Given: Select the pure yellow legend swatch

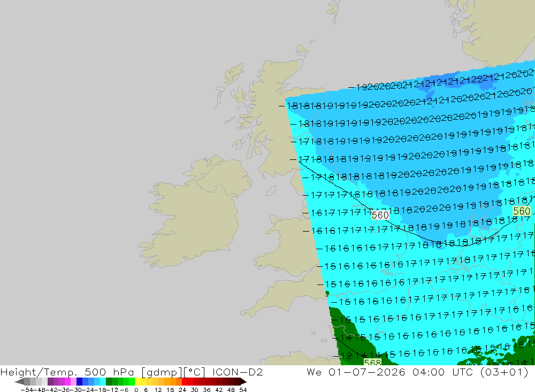Looking at the screenshot, I should click(137, 381).
